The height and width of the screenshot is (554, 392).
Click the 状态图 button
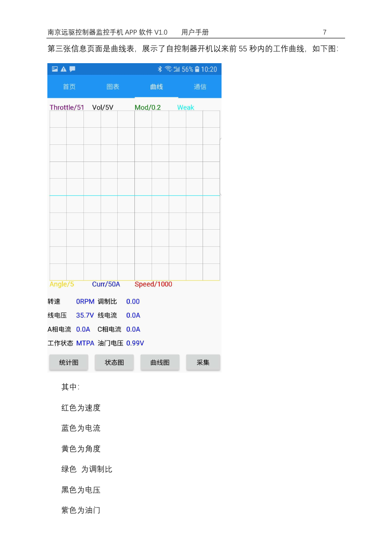[x=114, y=362]
